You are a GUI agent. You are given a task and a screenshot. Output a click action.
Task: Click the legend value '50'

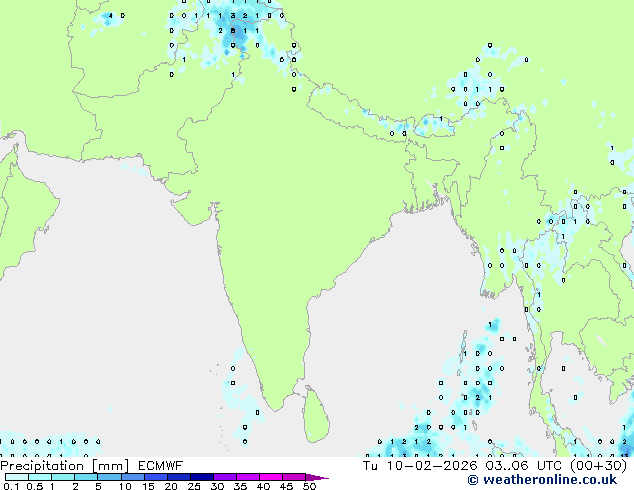[309, 486]
